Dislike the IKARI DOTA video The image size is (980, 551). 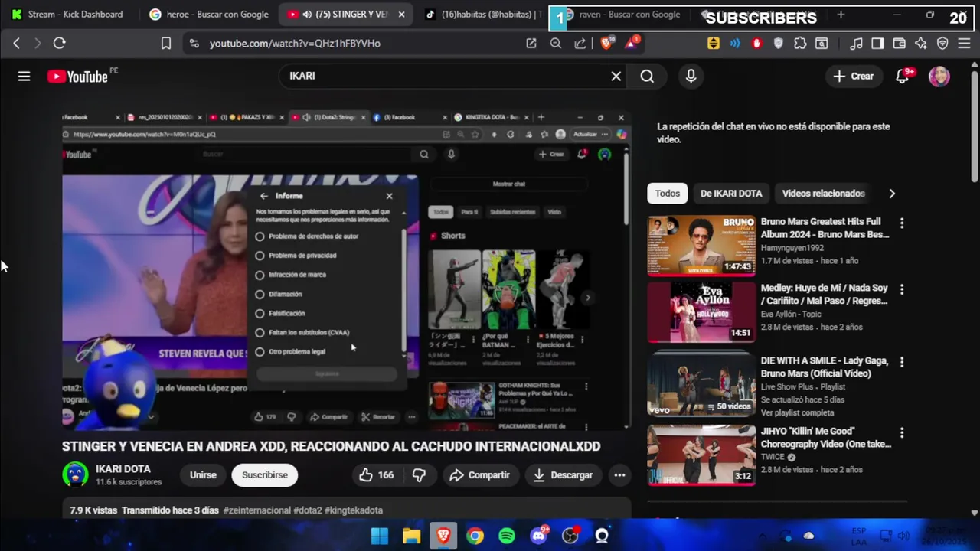[x=419, y=475]
